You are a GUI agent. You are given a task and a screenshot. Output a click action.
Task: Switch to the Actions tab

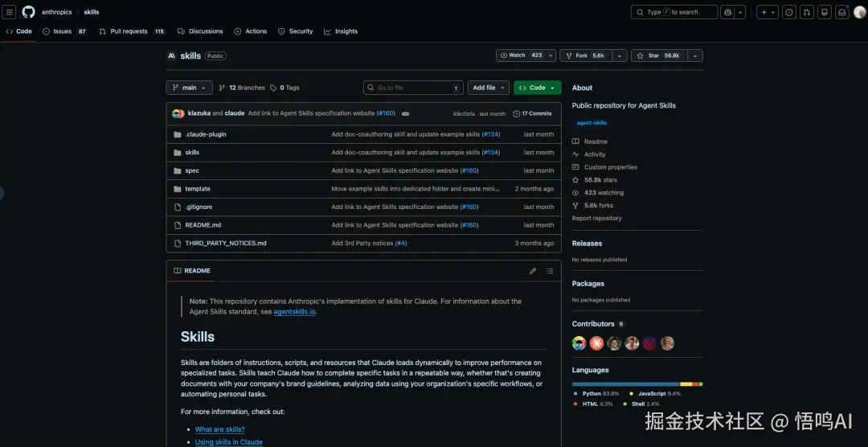[x=250, y=31]
